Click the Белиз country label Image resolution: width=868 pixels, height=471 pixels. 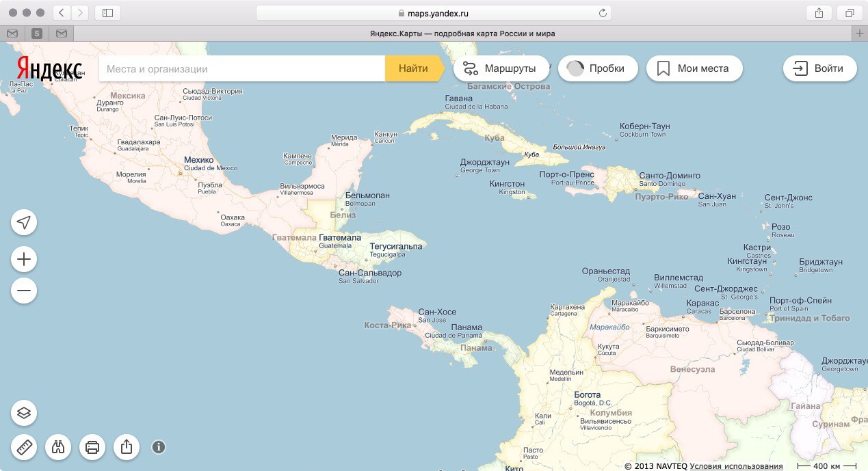click(343, 215)
